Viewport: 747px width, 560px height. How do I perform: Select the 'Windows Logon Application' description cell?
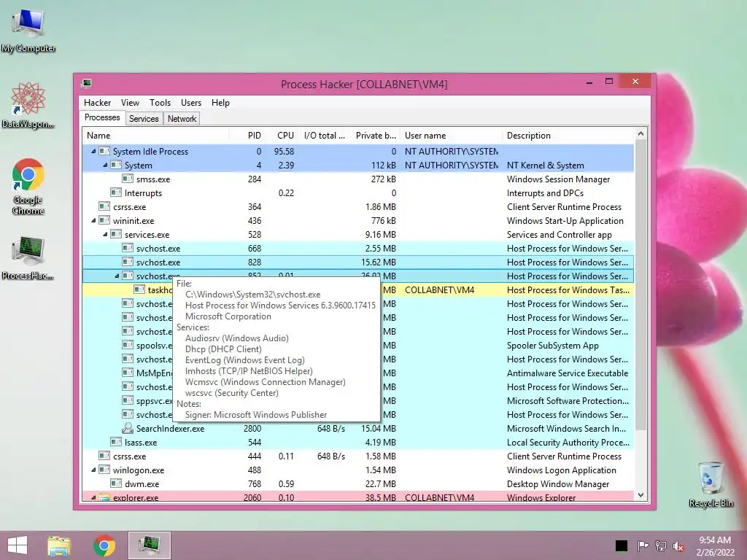coord(561,470)
